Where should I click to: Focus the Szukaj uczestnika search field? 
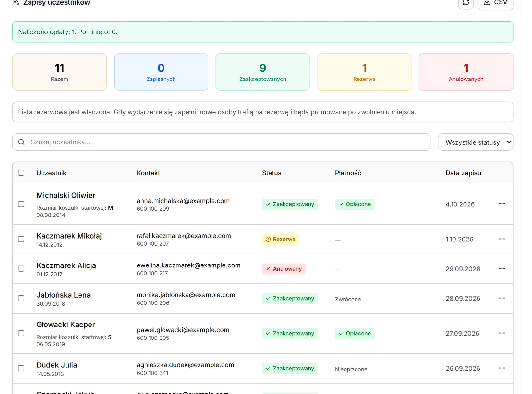point(221,142)
